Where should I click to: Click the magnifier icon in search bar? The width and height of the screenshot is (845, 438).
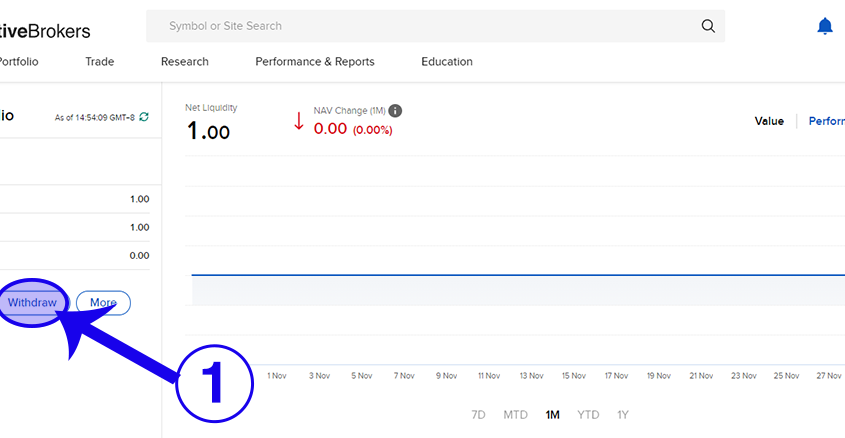[708, 26]
